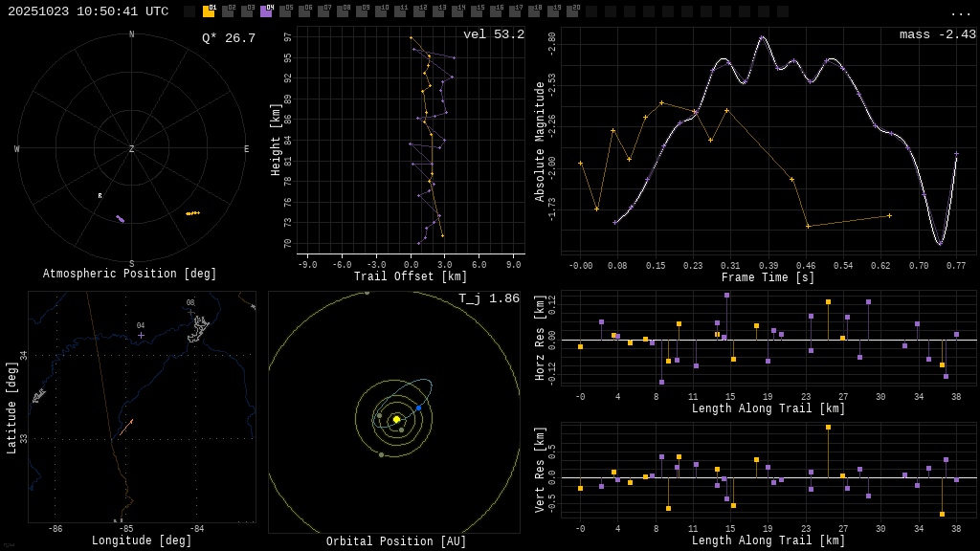The height and width of the screenshot is (551, 980).
Task: Click the yellow Sun in orbital plot
Action: pyautogui.click(x=396, y=419)
